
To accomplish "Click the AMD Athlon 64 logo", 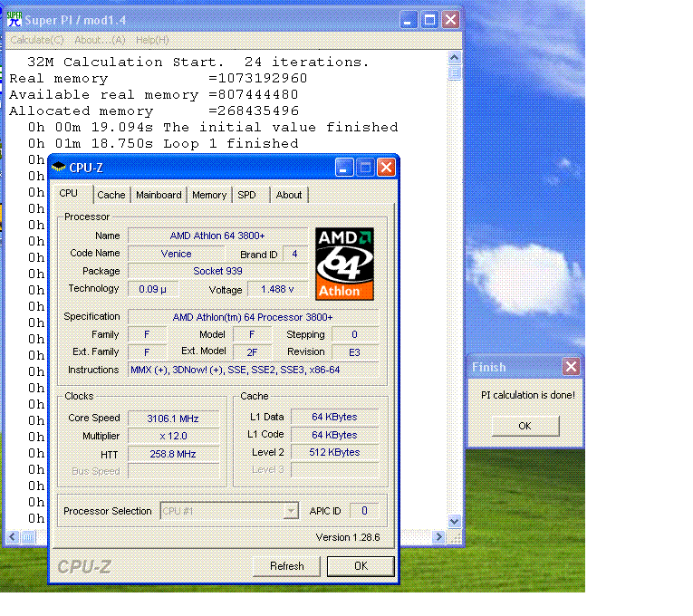I will click(x=344, y=264).
